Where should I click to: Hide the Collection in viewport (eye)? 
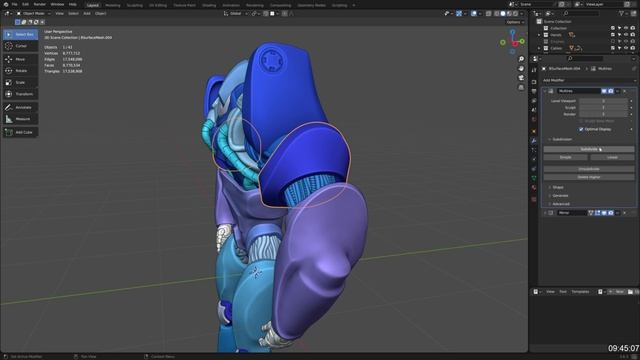(626, 28)
